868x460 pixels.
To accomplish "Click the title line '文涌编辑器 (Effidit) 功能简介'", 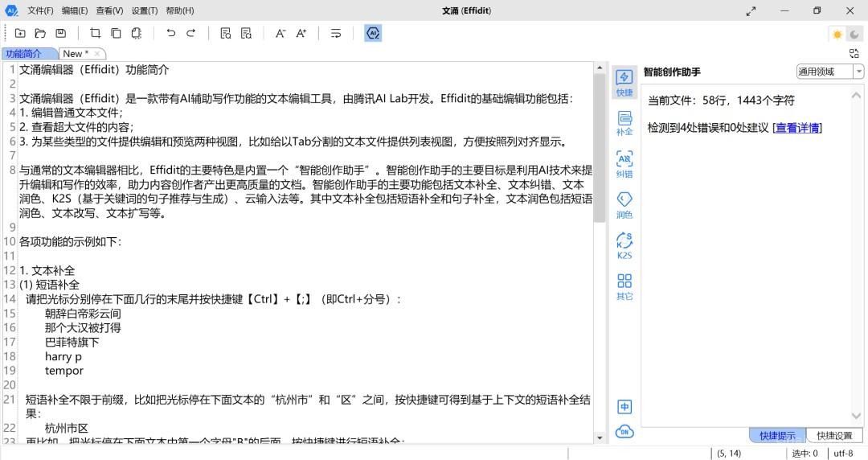I will click(94, 70).
